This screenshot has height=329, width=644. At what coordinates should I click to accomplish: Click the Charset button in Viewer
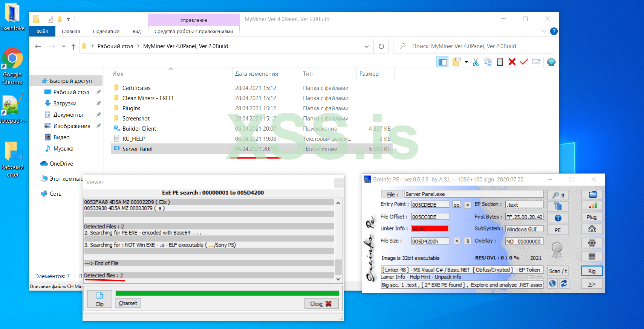click(128, 303)
